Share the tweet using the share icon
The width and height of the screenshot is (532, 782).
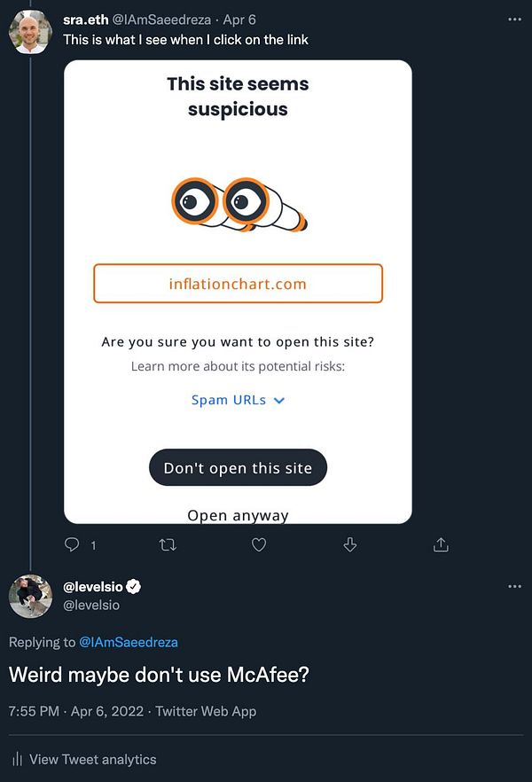click(x=441, y=545)
